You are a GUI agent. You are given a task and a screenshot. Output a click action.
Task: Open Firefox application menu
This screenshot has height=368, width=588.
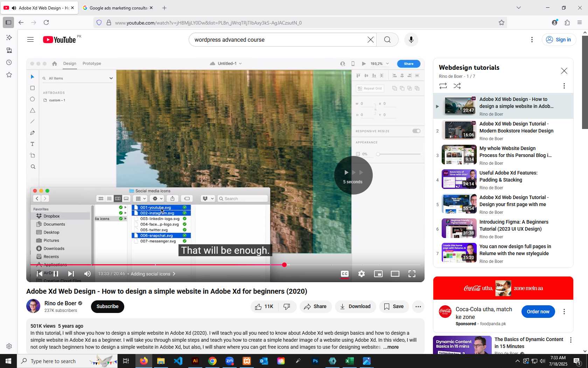point(580,23)
